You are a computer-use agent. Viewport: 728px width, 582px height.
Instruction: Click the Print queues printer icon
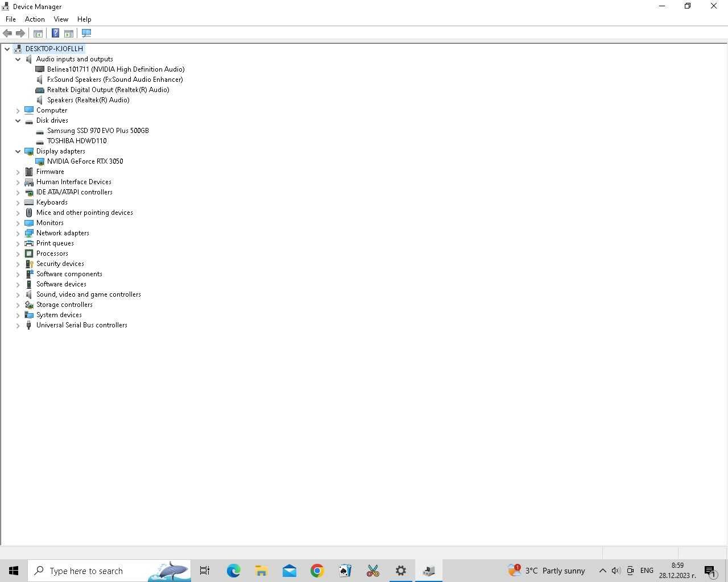[x=29, y=243]
